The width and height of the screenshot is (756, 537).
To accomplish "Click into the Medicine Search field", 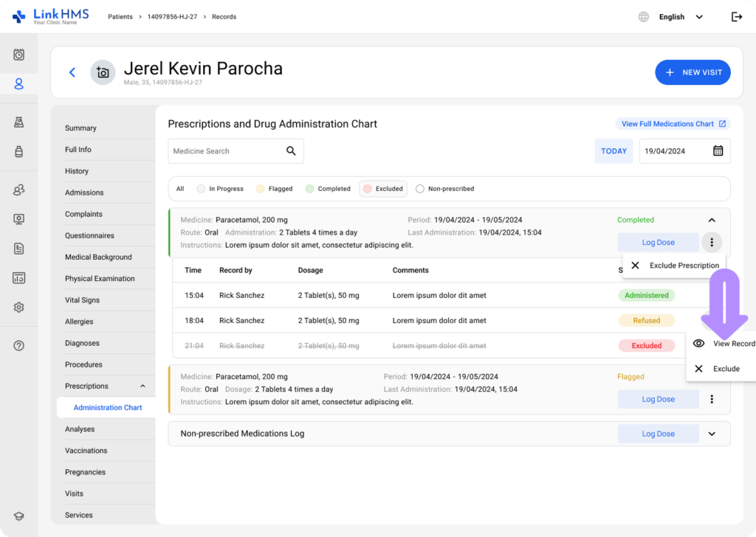I will [x=225, y=151].
